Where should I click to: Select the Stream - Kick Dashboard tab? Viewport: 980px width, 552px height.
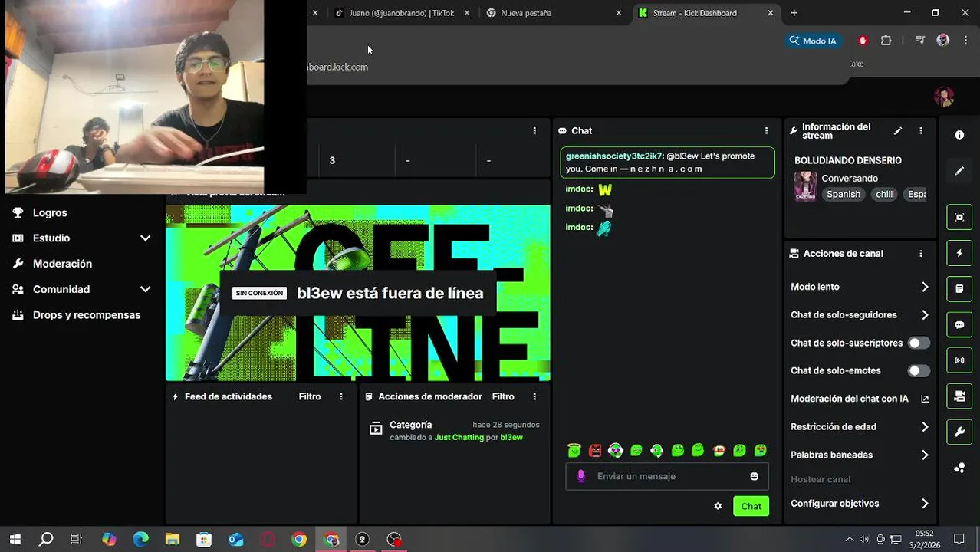(705, 13)
